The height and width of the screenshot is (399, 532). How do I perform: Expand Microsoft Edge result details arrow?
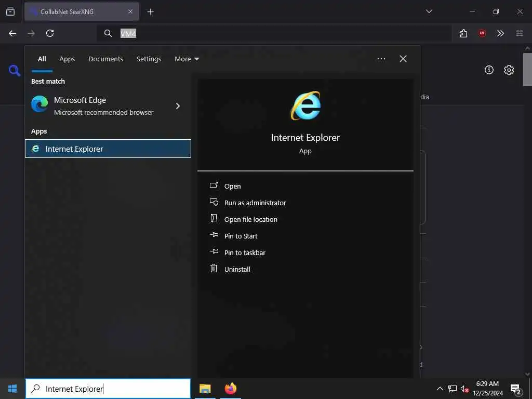(x=178, y=106)
